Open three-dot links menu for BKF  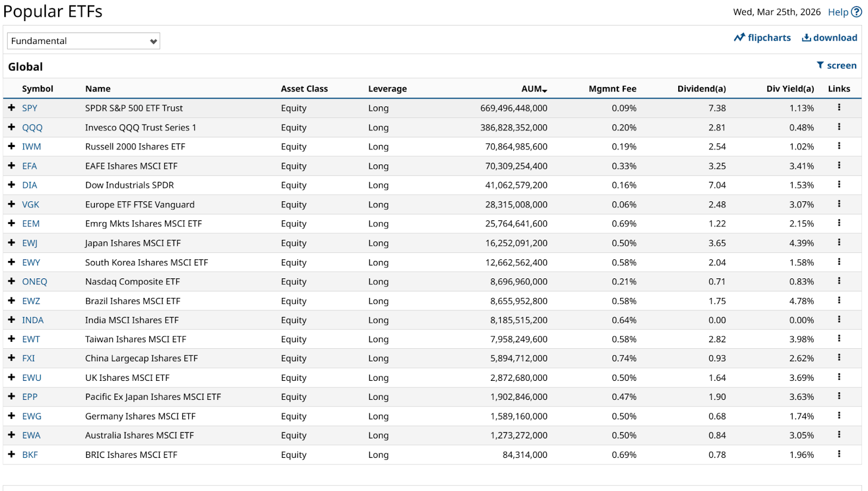point(839,454)
